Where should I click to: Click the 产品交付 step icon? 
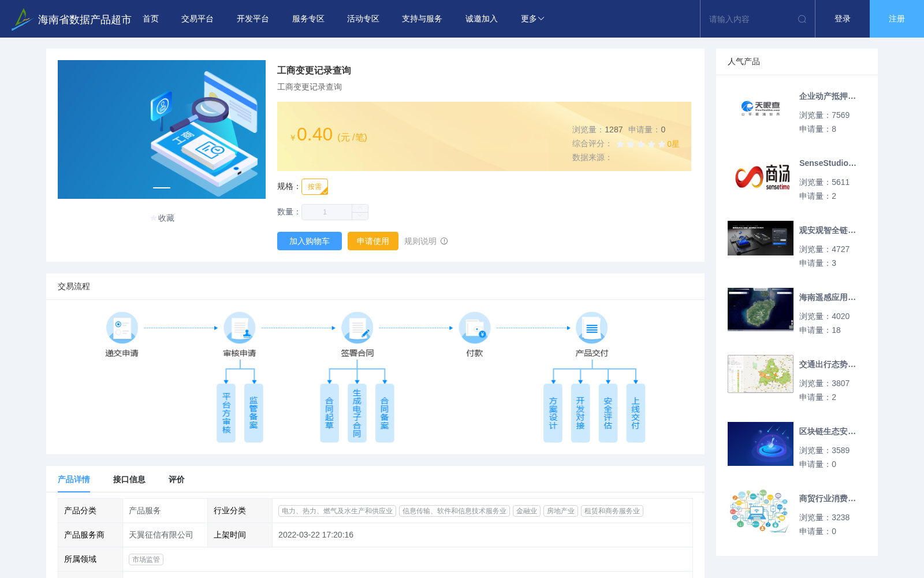point(592,328)
